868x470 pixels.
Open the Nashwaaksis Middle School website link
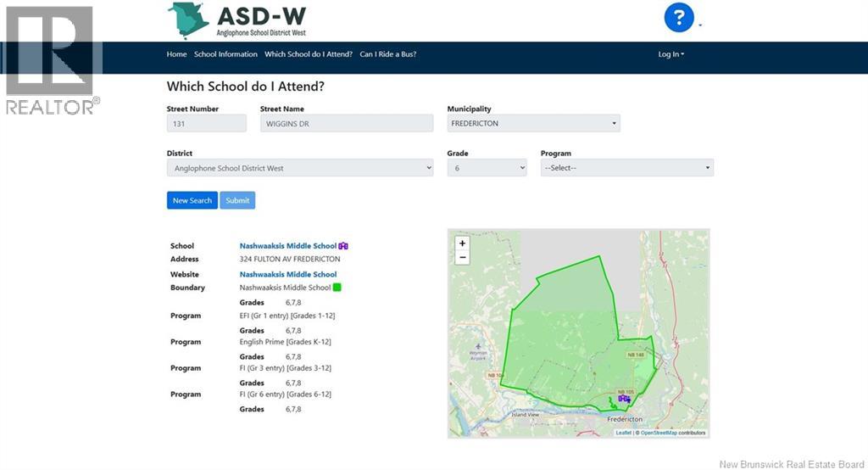point(288,275)
